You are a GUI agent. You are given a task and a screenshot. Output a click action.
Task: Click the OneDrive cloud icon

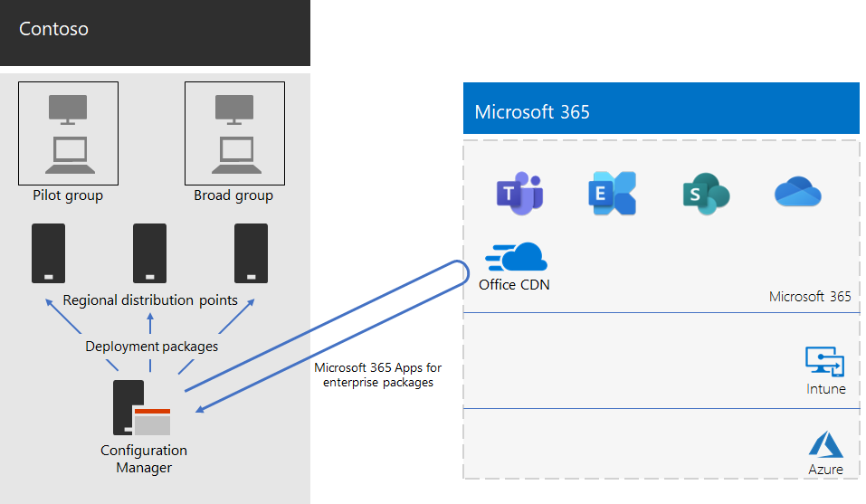(797, 192)
